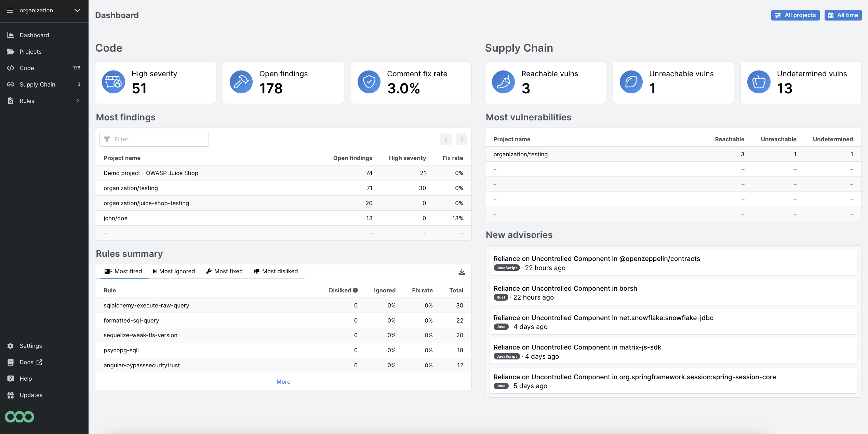Viewport: 868px width, 434px height.
Task: Check Updates via the gift icon
Action: pos(10,395)
